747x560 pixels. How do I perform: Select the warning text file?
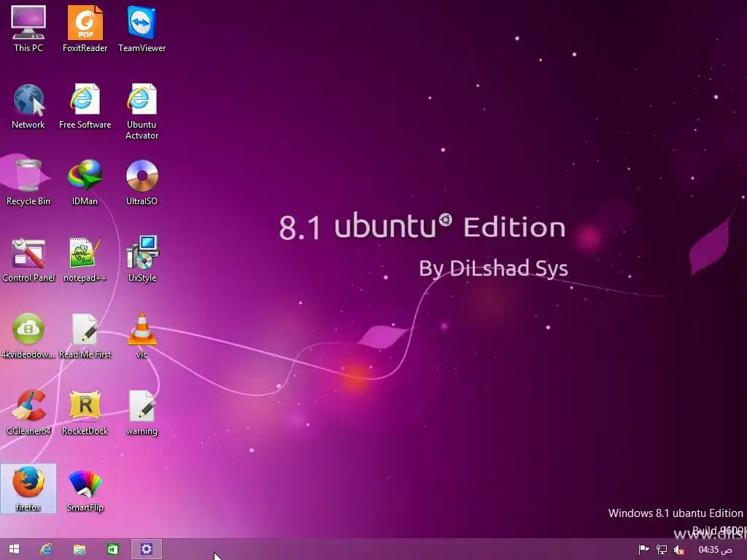(142, 413)
